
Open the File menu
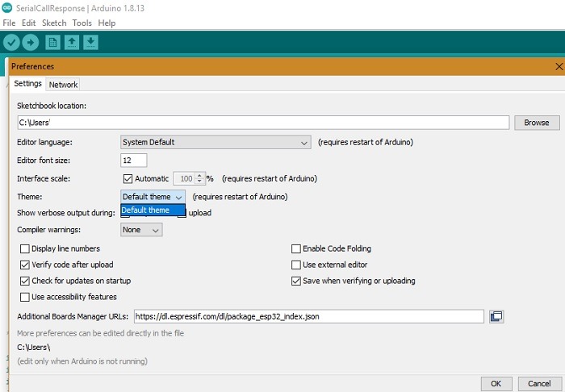(x=9, y=23)
